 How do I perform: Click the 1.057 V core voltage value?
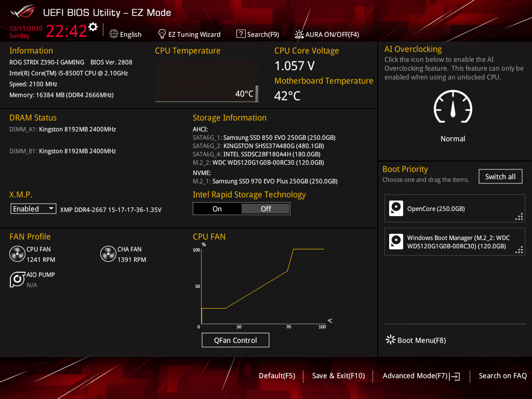pos(295,66)
